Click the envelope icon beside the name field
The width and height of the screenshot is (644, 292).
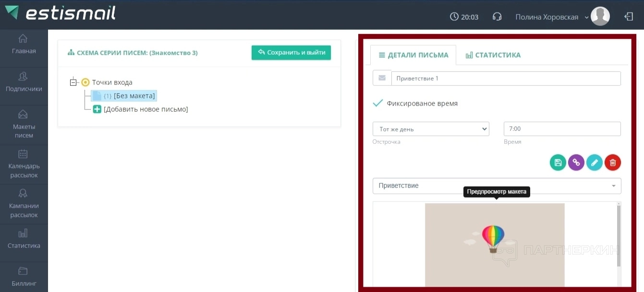382,78
